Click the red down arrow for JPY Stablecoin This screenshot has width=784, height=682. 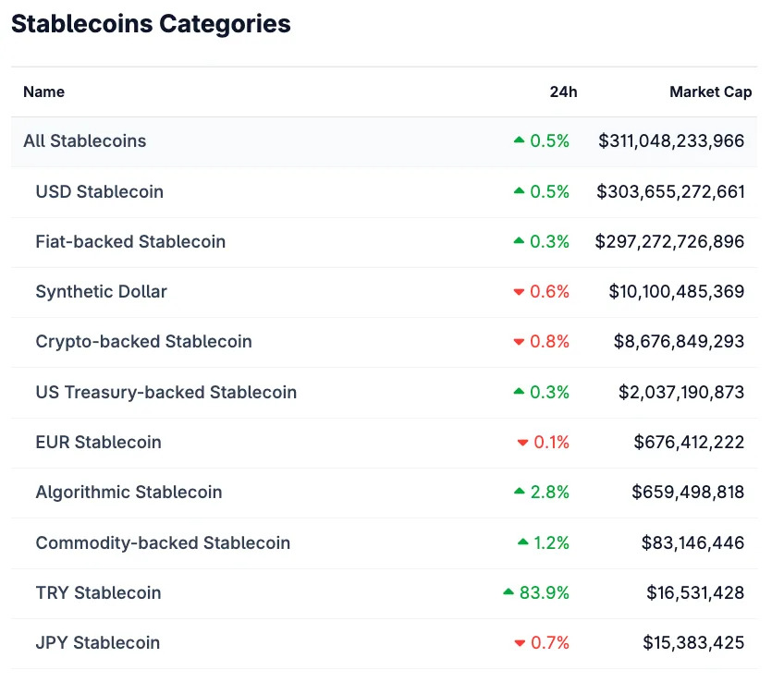(519, 643)
